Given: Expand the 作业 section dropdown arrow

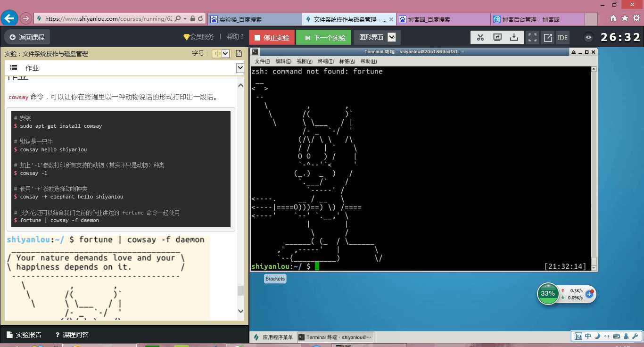Looking at the screenshot, I should (240, 68).
